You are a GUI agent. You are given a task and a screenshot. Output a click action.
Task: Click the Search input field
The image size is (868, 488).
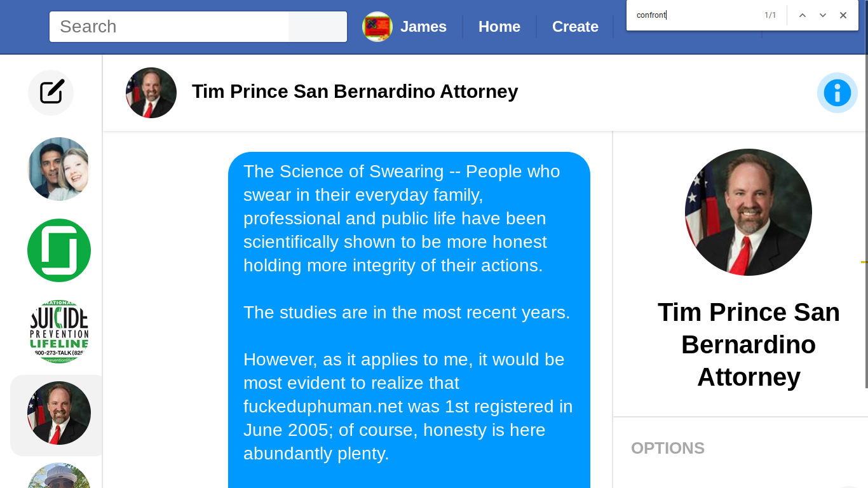coord(169,27)
